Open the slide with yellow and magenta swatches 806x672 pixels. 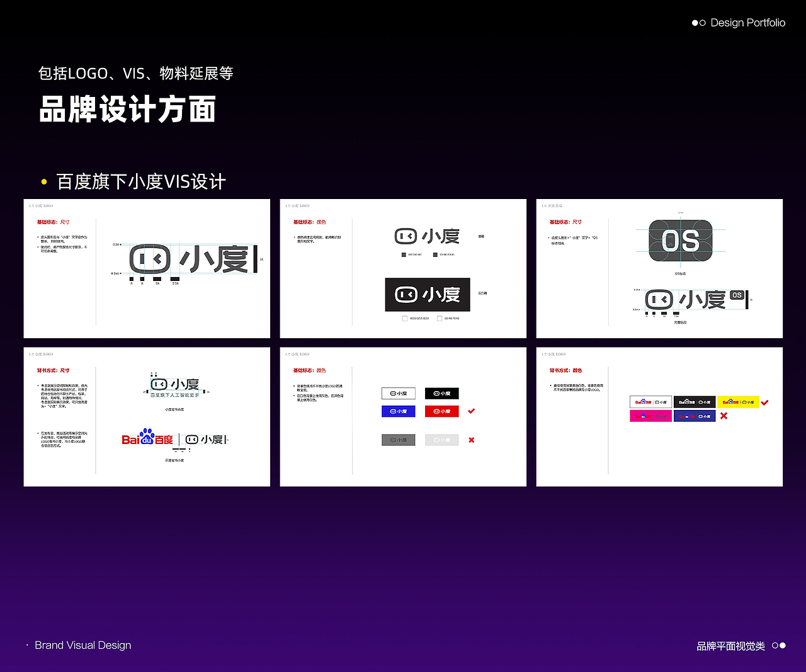(x=659, y=417)
